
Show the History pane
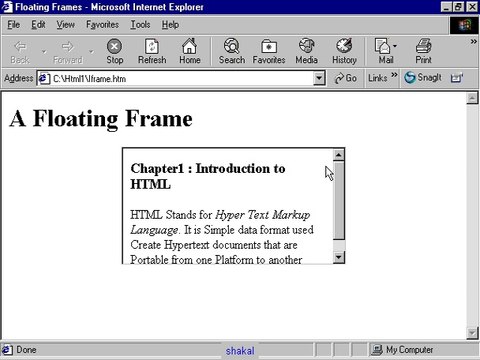[344, 52]
